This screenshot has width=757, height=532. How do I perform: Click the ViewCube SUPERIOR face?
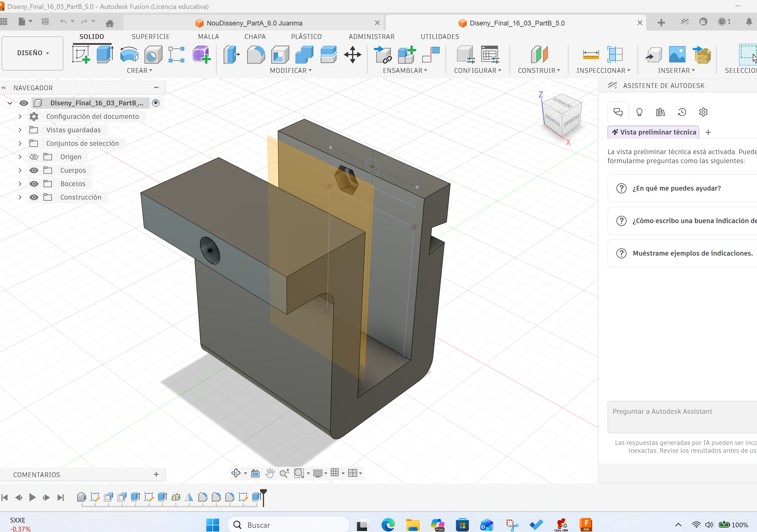click(x=562, y=104)
